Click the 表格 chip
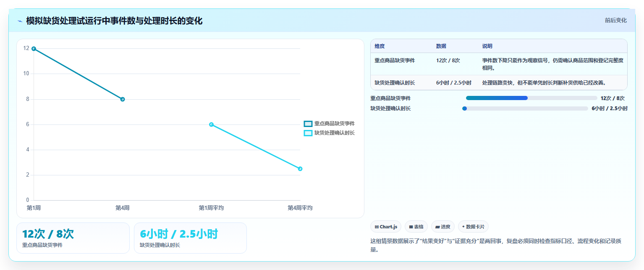This screenshot has height=270, width=644. [416, 227]
